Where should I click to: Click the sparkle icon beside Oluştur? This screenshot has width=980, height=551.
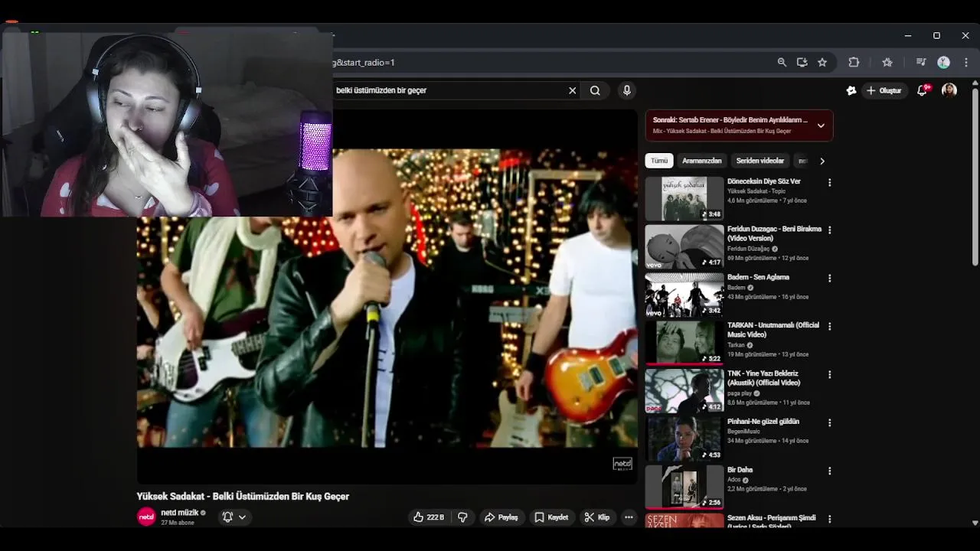pyautogui.click(x=851, y=90)
